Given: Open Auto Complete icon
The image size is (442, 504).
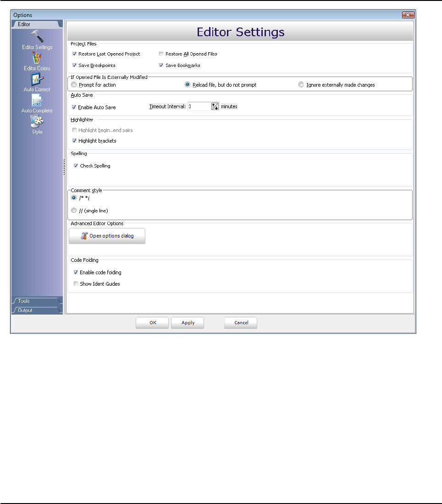Looking at the screenshot, I should [37, 100].
